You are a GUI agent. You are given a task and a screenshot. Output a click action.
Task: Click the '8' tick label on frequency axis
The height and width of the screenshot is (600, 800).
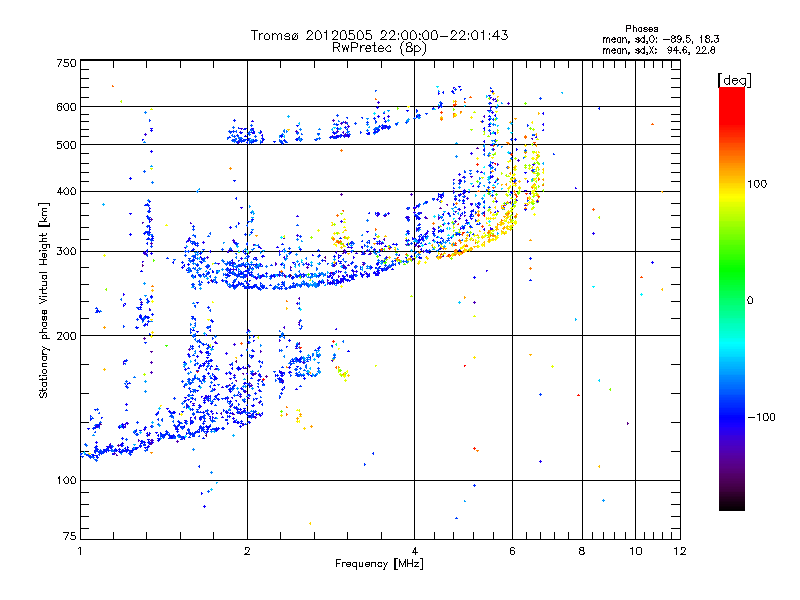click(x=582, y=551)
